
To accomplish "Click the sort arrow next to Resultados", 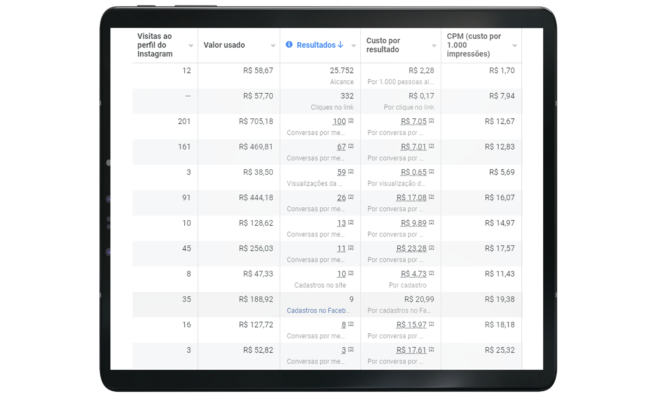I will [x=340, y=44].
